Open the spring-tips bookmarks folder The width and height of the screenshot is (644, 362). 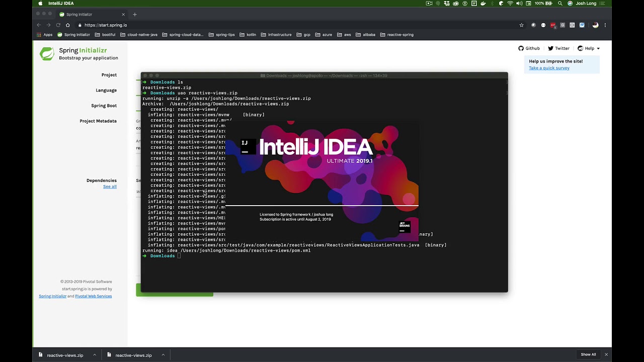(221, 35)
